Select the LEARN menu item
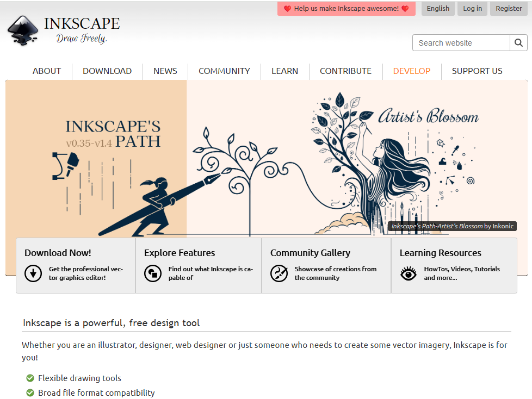The height and width of the screenshot is (399, 532). tap(285, 71)
